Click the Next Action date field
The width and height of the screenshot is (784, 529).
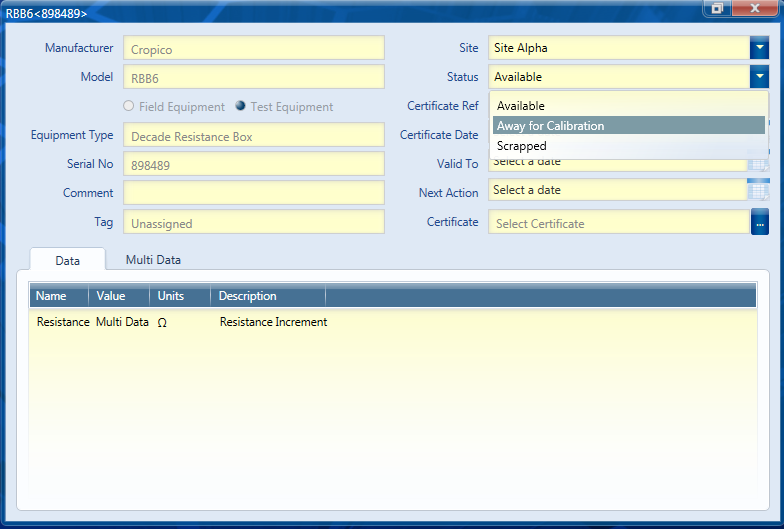point(618,190)
